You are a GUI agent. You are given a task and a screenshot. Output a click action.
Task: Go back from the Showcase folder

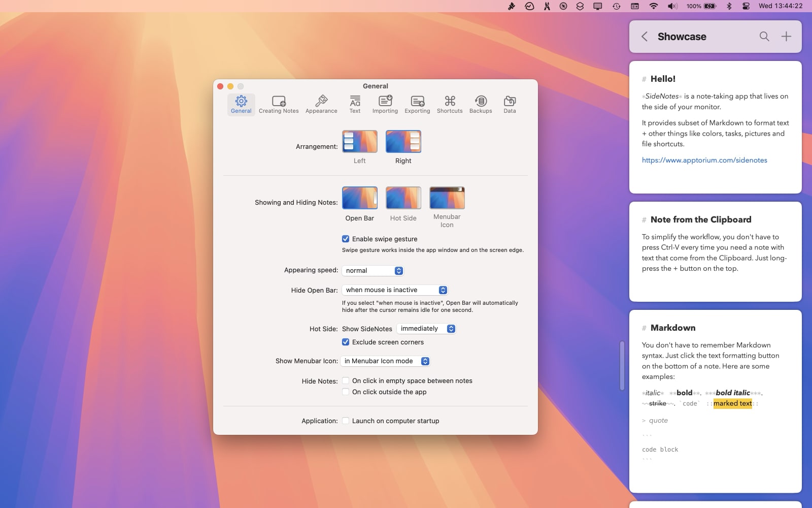[644, 37]
